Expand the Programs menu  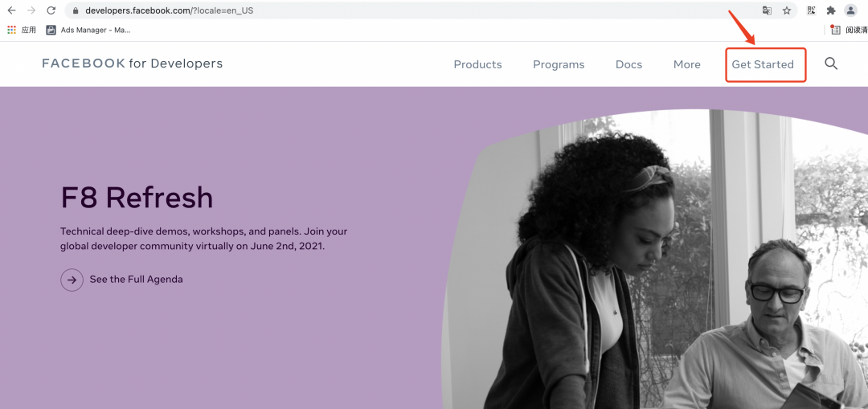[559, 65]
